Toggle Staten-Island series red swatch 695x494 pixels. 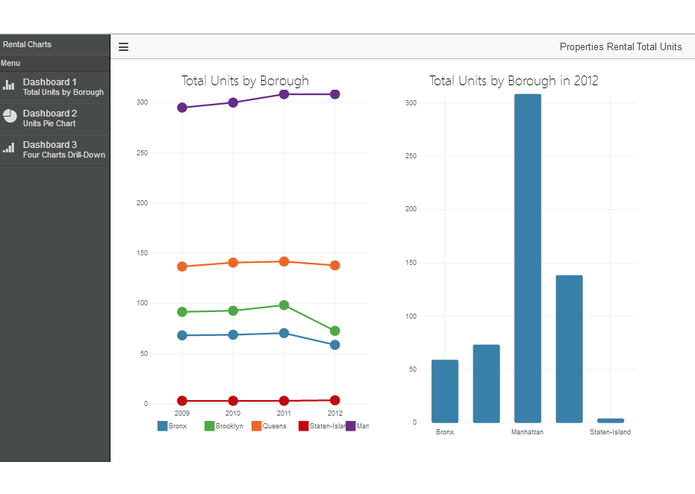pos(303,426)
